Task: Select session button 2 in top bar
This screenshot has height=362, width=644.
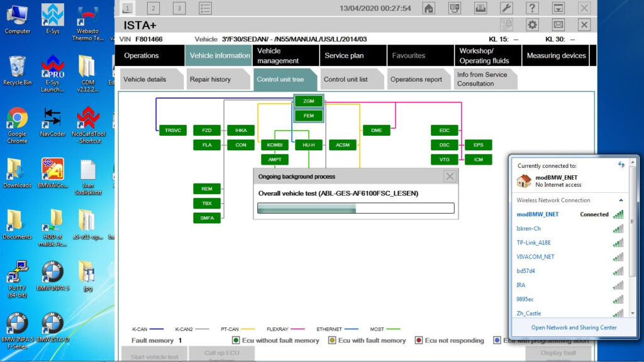Action: coord(153,8)
